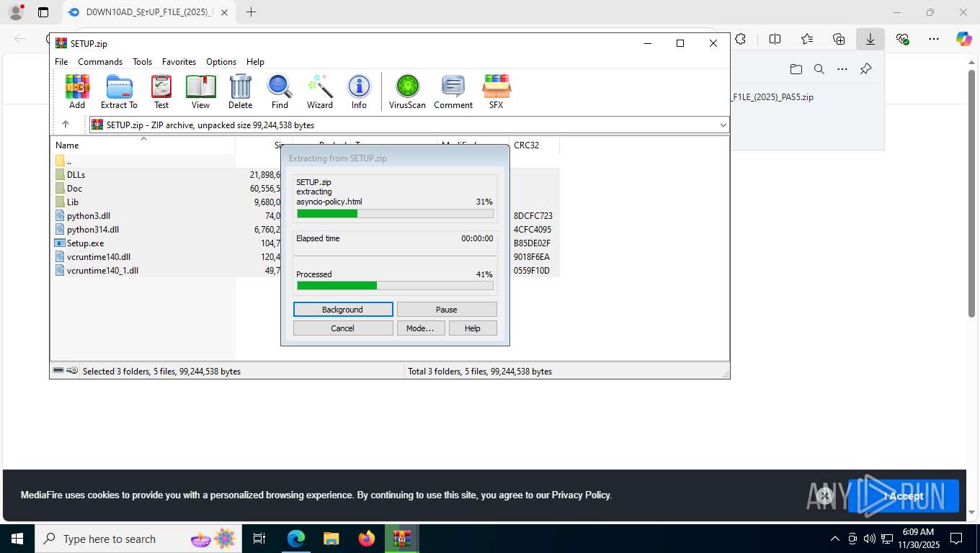Open Edge Browser essentials heart icon
The width and height of the screenshot is (980, 553).
(902, 40)
